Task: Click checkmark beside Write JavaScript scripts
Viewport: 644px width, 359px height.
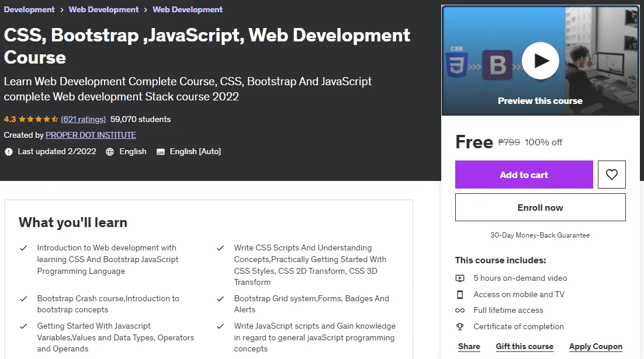Action: 220,326
